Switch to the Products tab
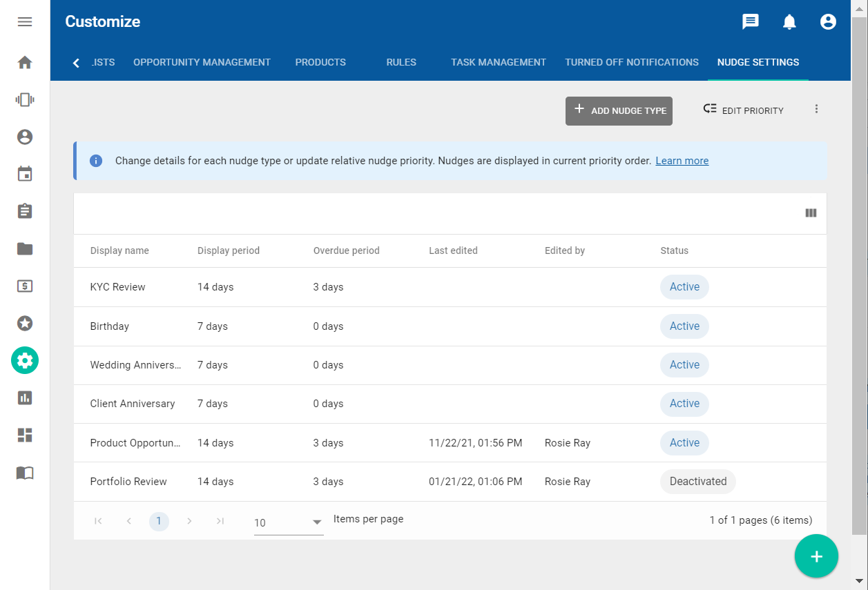The image size is (868, 590). point(320,62)
